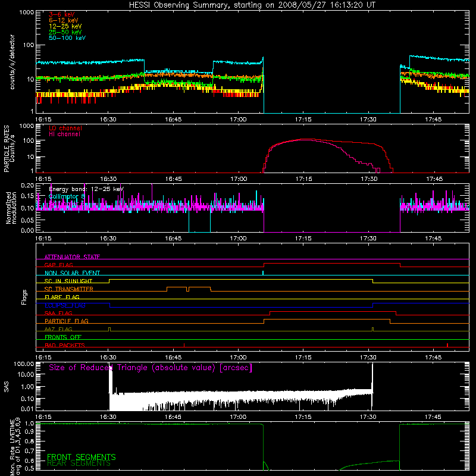Screen dimensions: 476x476
Task: Select the HI channel legend label
Action: [64, 134]
